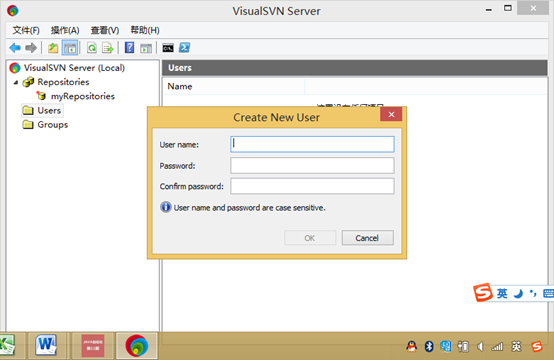This screenshot has height=360, width=554.
Task: Click the folder Up one level icon
Action: [x=53, y=48]
